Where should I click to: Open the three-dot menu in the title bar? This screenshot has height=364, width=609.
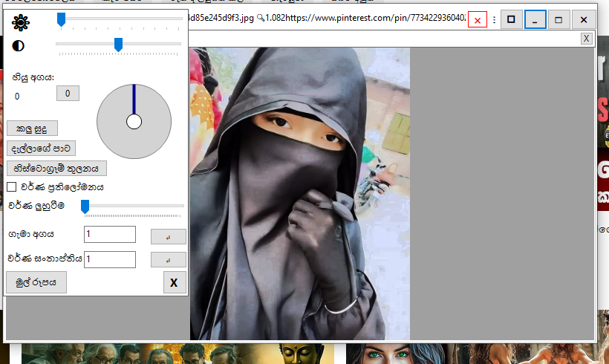(494, 20)
